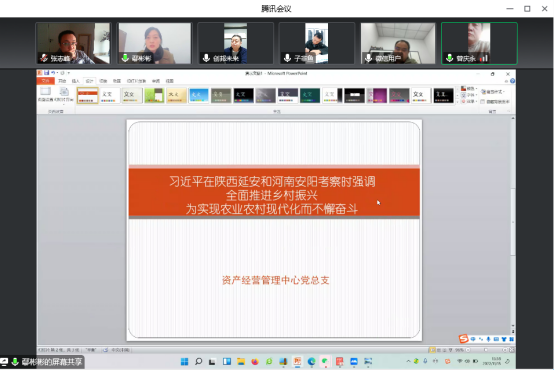The height and width of the screenshot is (370, 554).
Task: Open the orange 文件 tab
Action: 46,81
